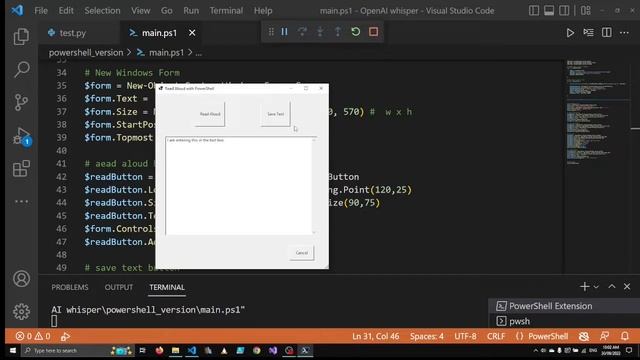Click the status bar debug launch icon
The height and width of the screenshot is (360, 640).
pyautogui.click(x=65, y=337)
